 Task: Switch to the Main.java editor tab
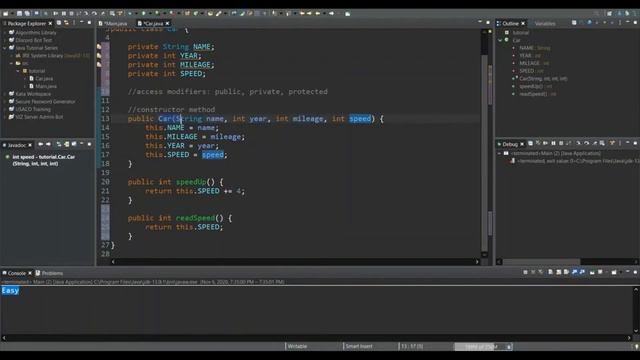tap(113, 23)
